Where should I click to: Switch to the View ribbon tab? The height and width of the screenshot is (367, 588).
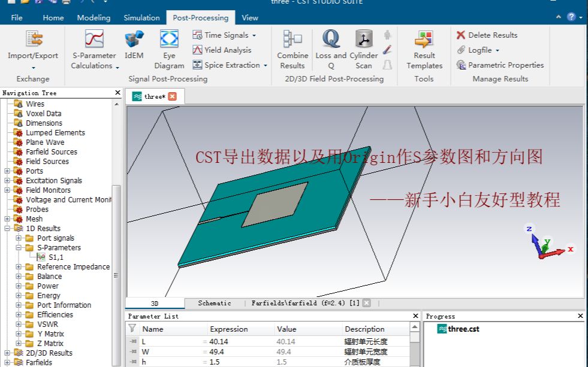250,17
